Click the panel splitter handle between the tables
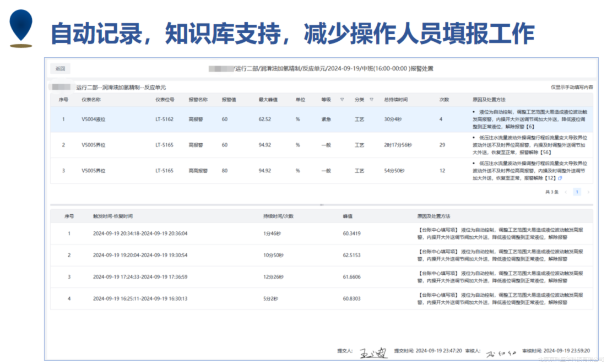 [x=321, y=205]
